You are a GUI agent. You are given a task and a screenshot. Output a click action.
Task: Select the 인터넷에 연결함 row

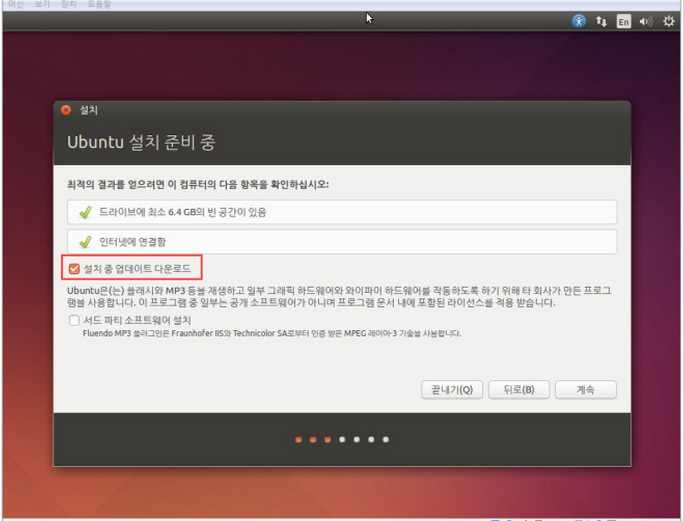coord(342,242)
